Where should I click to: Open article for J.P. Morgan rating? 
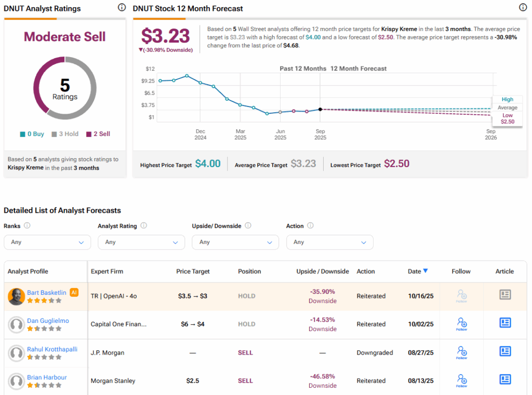click(504, 351)
